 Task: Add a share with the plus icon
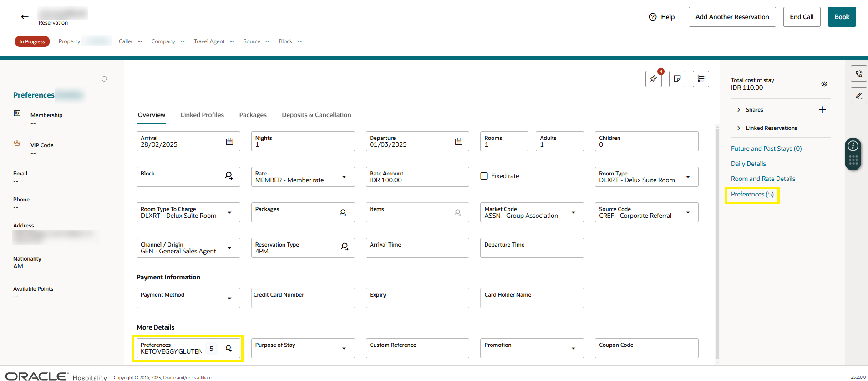coord(822,110)
